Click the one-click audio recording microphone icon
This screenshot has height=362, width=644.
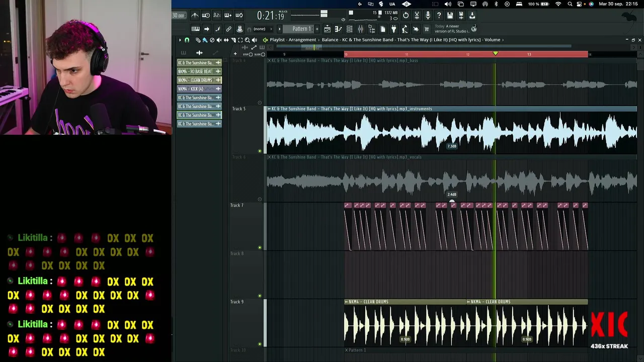pos(428,16)
